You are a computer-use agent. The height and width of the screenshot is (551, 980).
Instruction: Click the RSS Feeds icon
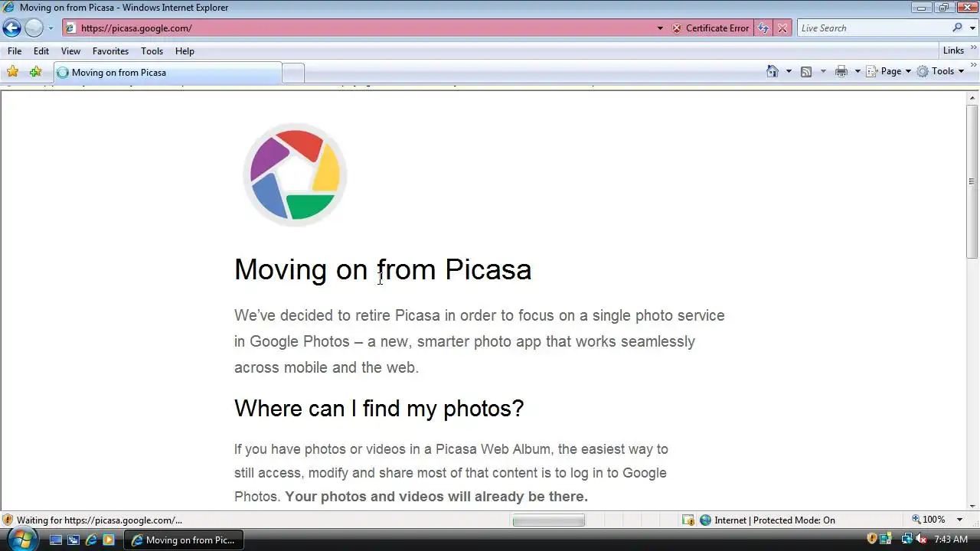click(x=806, y=71)
